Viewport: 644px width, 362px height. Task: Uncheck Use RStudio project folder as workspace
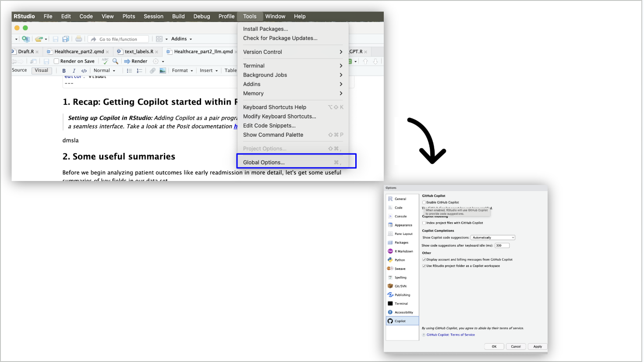point(424,266)
